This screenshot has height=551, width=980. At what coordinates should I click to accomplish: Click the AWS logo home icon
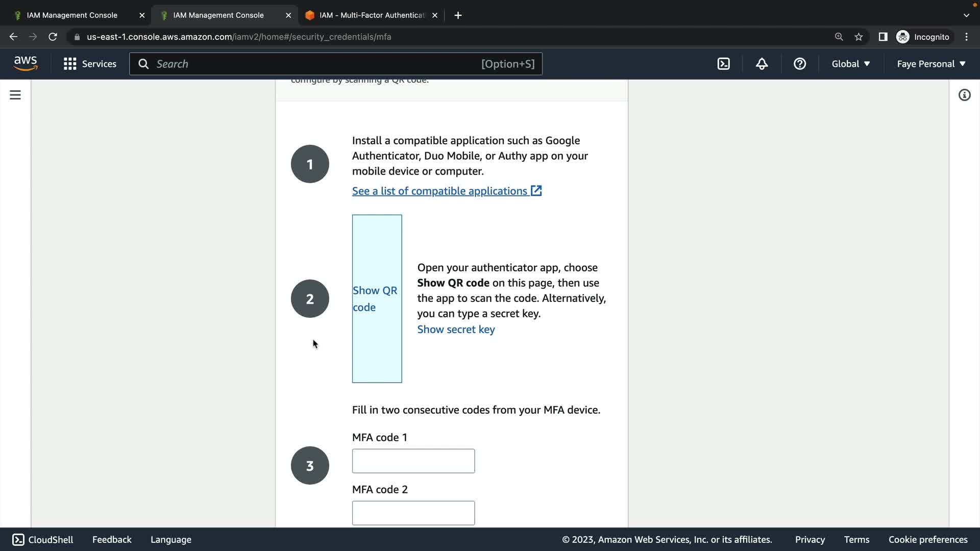pos(26,64)
